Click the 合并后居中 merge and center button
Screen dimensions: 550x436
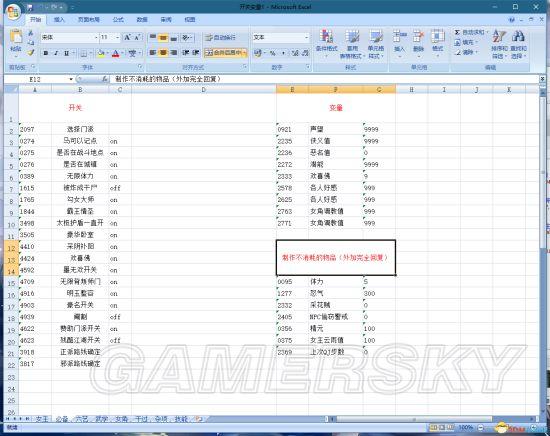coord(226,53)
